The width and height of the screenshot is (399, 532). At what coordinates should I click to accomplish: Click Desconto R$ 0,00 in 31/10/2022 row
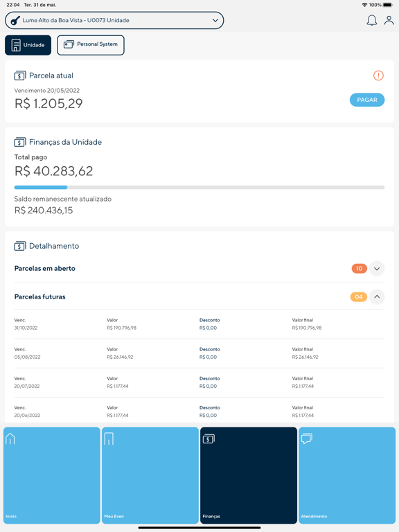pos(209,328)
